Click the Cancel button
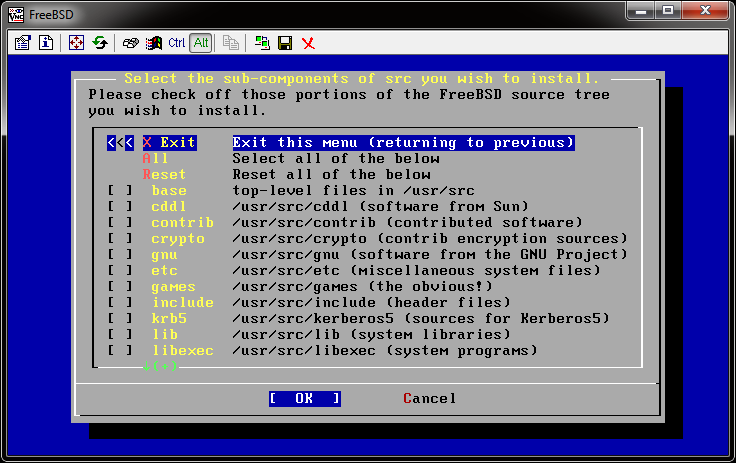 point(429,399)
